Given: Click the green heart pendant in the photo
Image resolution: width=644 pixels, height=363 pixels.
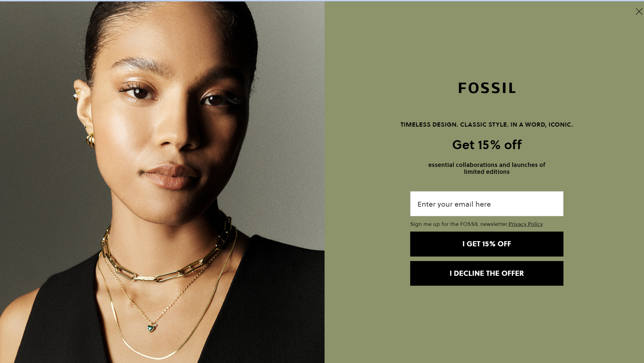Looking at the screenshot, I should click(151, 328).
